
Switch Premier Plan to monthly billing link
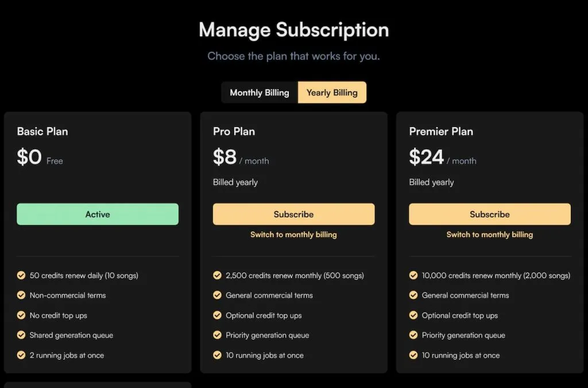489,235
